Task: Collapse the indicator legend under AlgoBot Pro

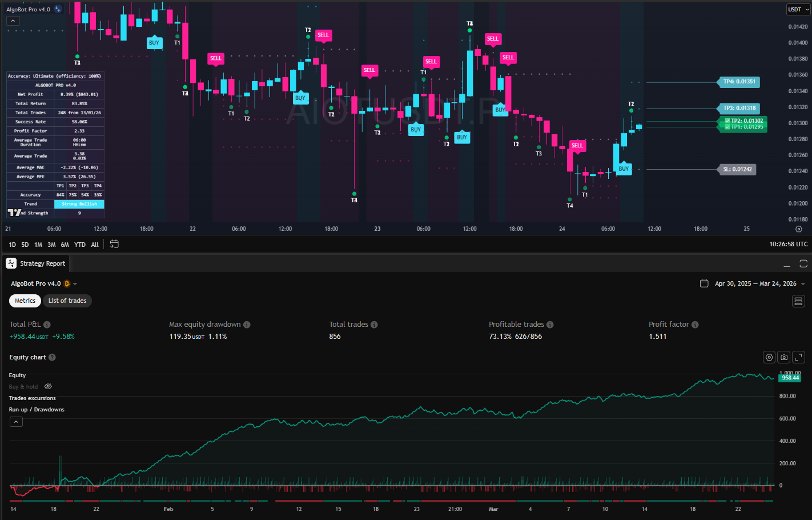Action: coord(13,21)
